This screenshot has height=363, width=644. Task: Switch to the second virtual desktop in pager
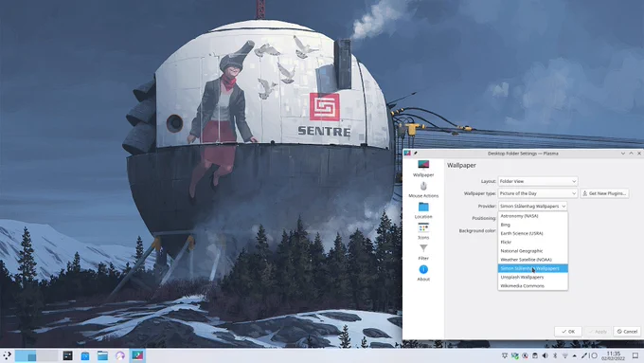(x=47, y=355)
